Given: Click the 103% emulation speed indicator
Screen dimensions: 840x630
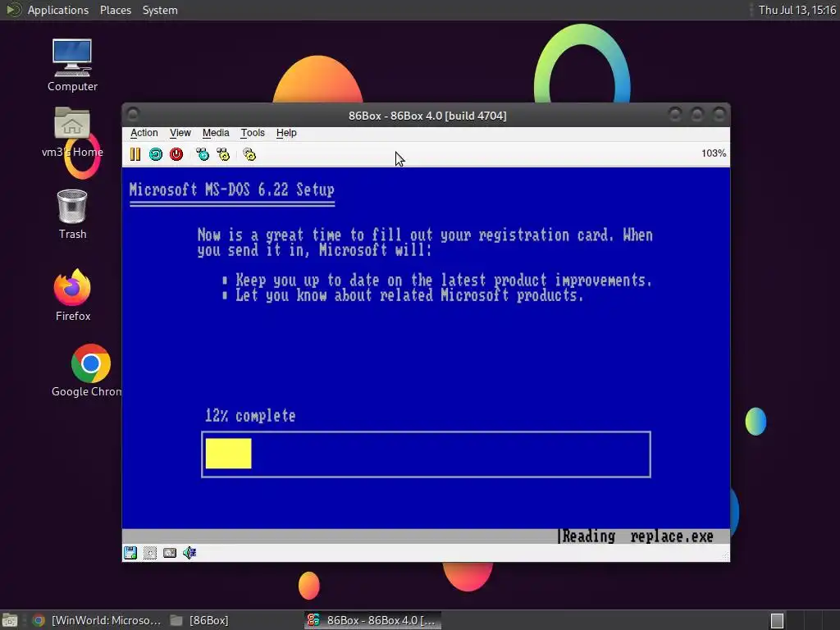Looking at the screenshot, I should point(714,153).
